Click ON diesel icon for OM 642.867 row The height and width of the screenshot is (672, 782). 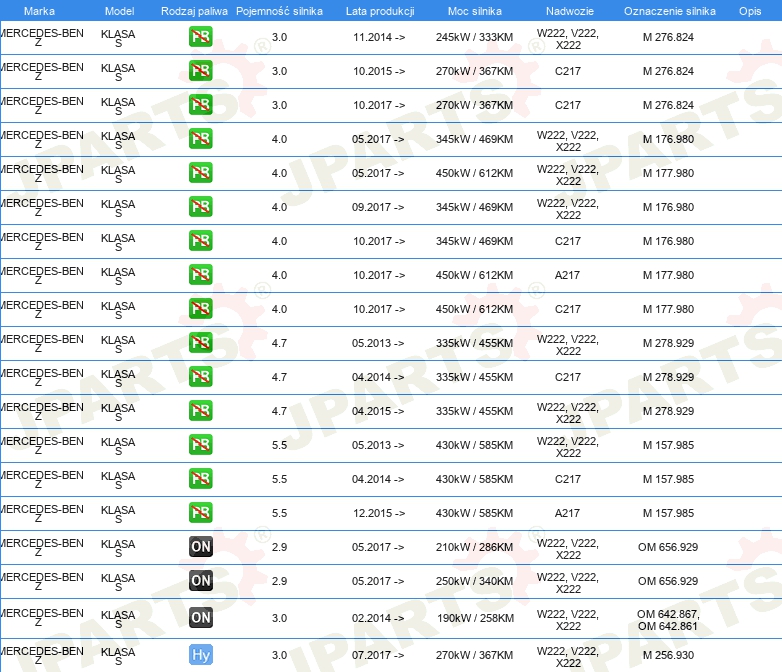click(201, 617)
